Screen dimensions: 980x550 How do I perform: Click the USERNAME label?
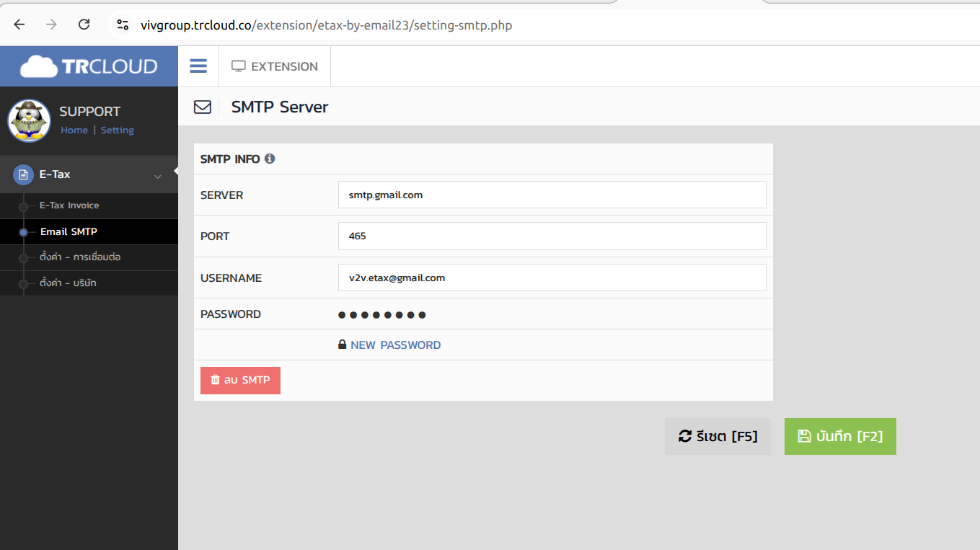(231, 278)
